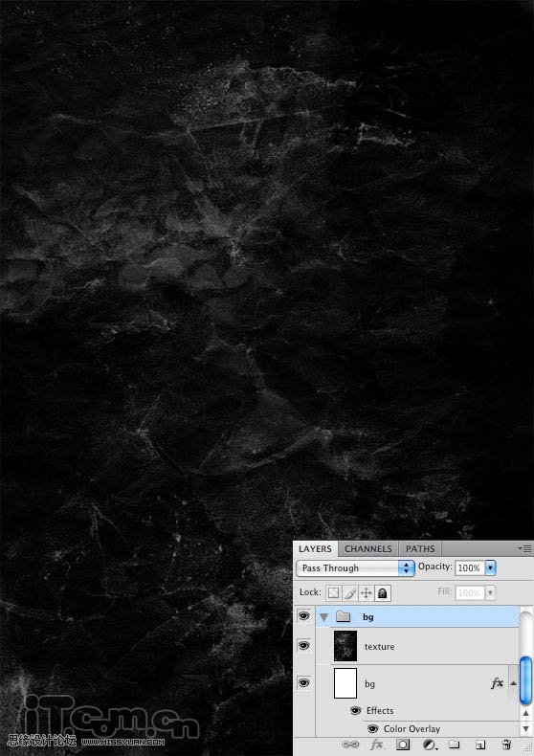Image resolution: width=534 pixels, height=756 pixels.
Task: Create a new layer icon
Action: (x=480, y=745)
